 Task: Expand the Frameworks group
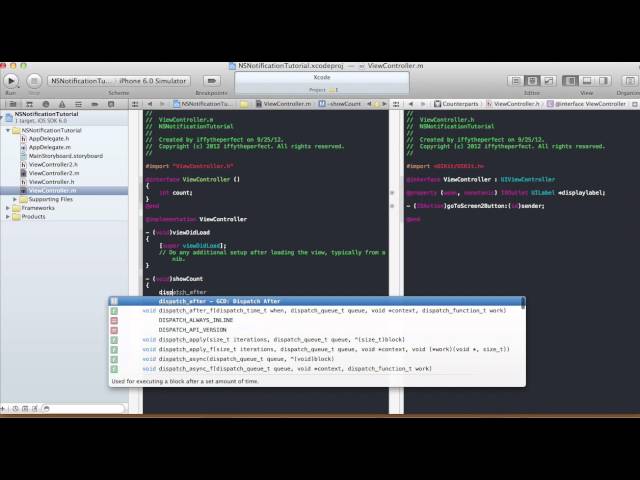pos(8,208)
